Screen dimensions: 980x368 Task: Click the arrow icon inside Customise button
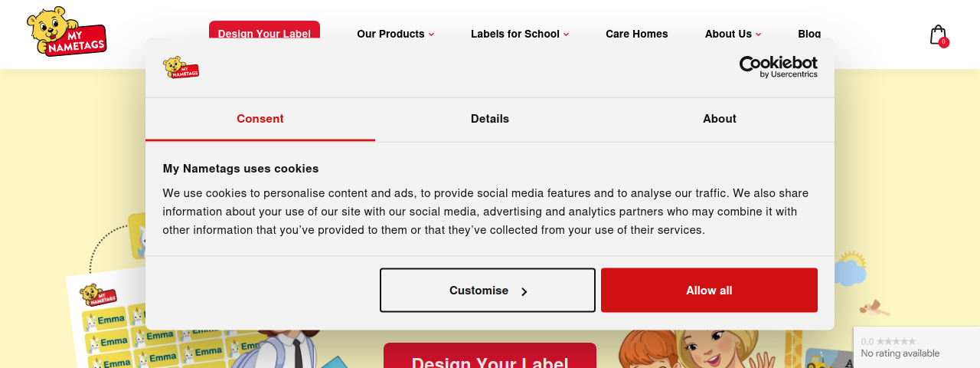point(524,291)
